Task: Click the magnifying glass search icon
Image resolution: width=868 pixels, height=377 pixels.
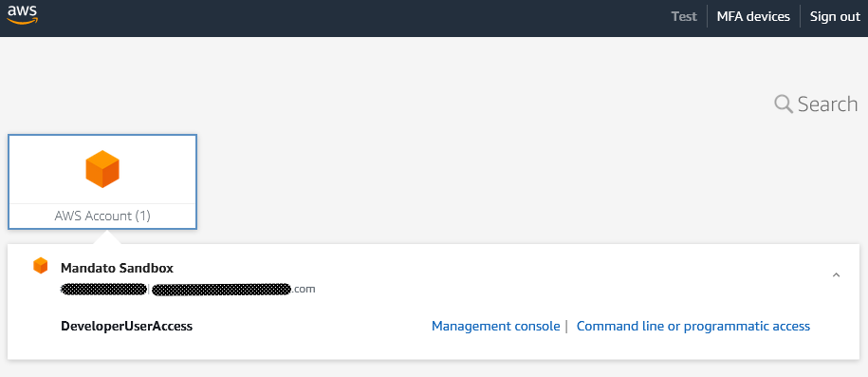Action: coord(784,104)
